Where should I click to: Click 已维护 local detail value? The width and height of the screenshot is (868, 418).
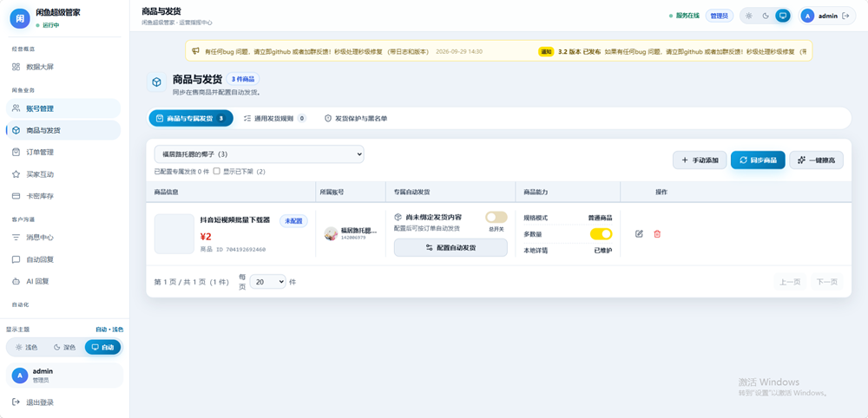[603, 251]
